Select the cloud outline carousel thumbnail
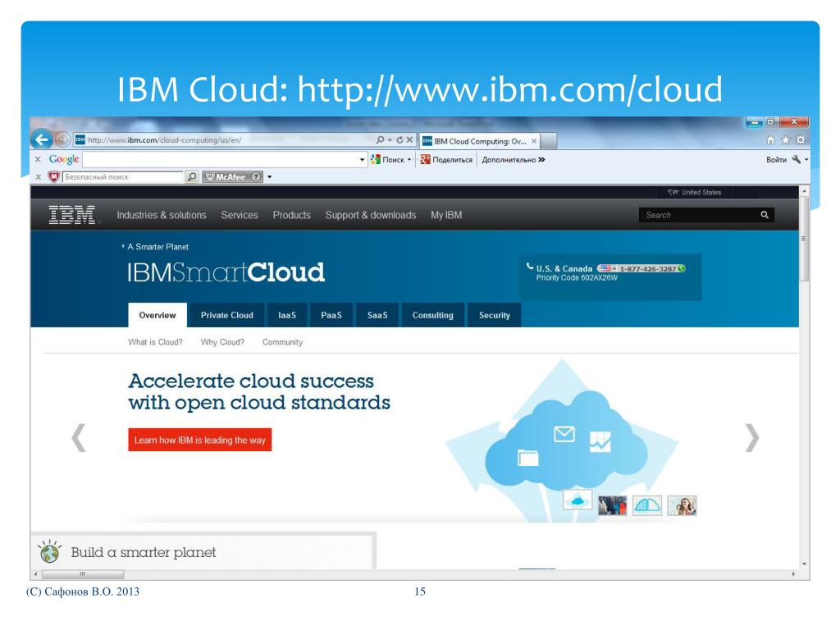 647,505
